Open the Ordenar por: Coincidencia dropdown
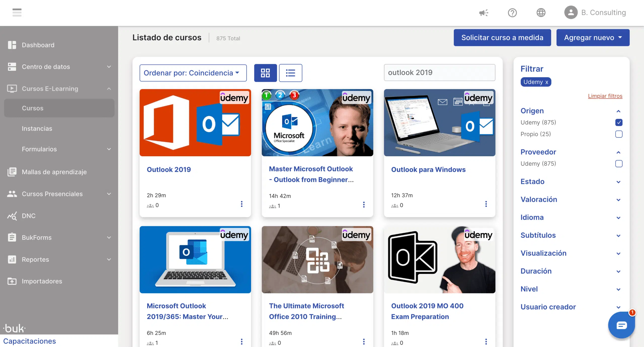 [x=193, y=73]
